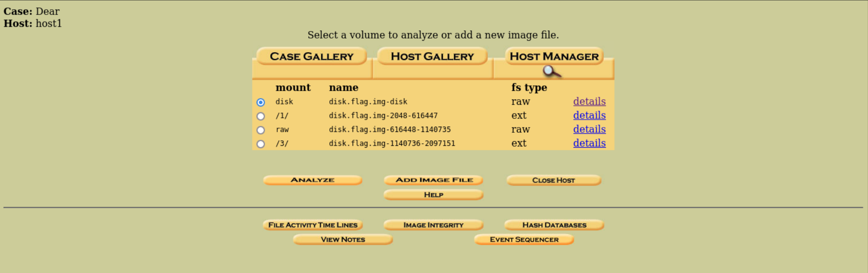Click the magnifying glass icon under Host Manager
Viewport: 868px width, 273px height.
tap(552, 71)
